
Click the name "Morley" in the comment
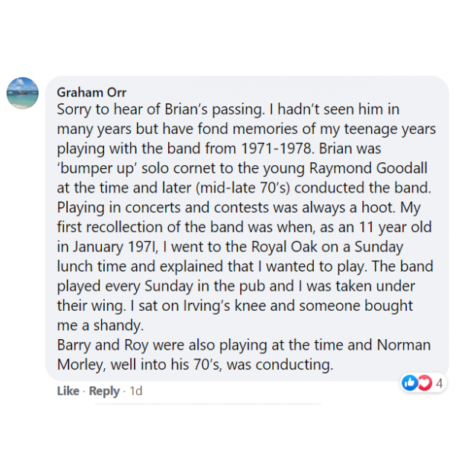[82, 364]
